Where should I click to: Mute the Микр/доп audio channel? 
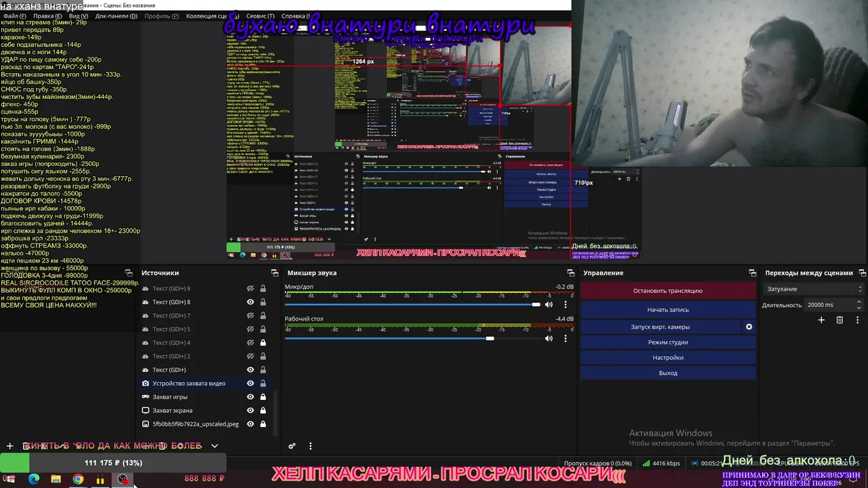(549, 305)
